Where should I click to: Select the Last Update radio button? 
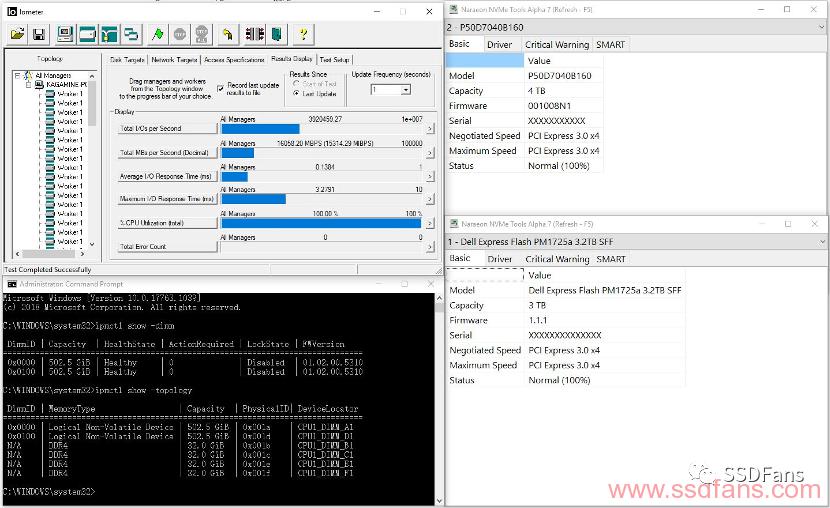click(296, 93)
